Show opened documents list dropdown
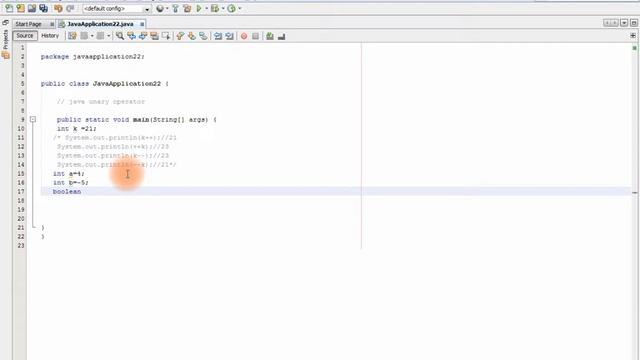 [x=624, y=23]
